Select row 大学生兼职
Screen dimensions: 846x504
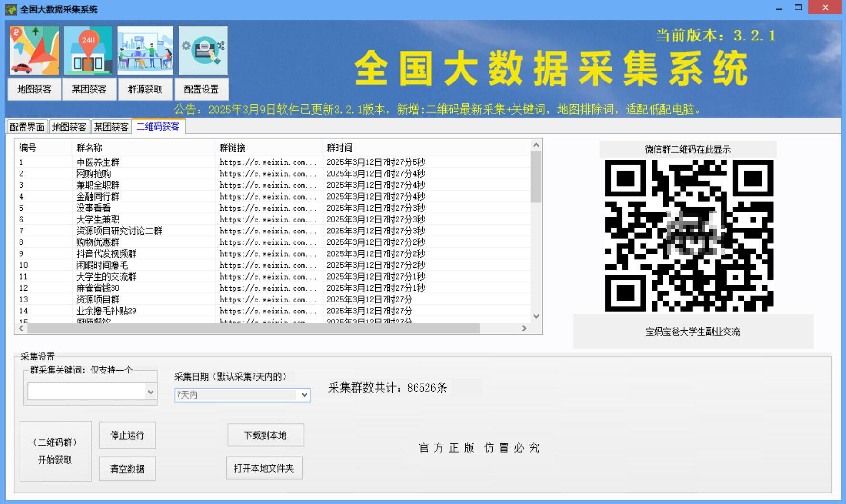pos(273,219)
